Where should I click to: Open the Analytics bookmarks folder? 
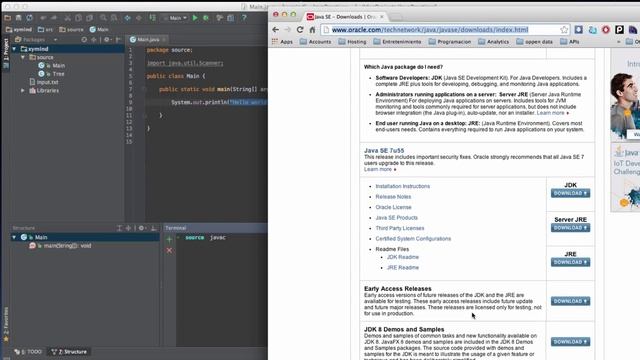[x=493, y=42]
